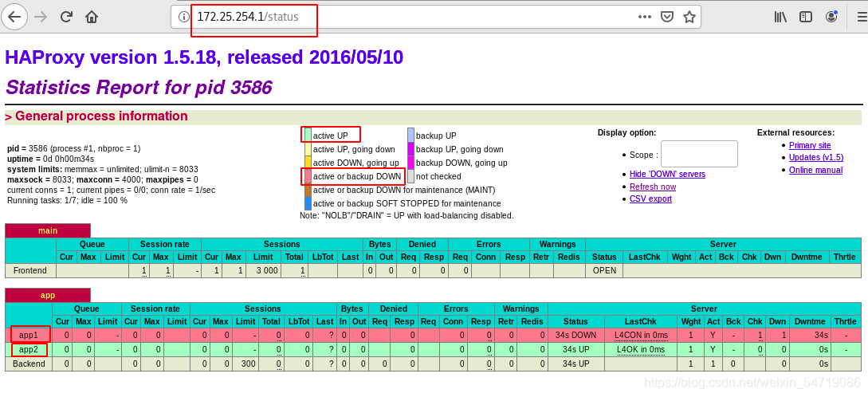Viewport: 868px width, 397px height.
Task: Click the 34s DOWN status cell
Action: point(575,335)
